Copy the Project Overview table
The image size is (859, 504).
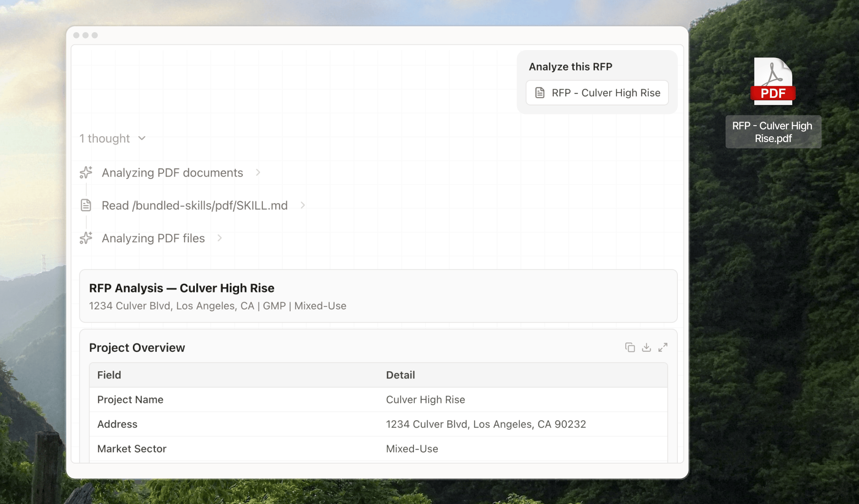630,347
